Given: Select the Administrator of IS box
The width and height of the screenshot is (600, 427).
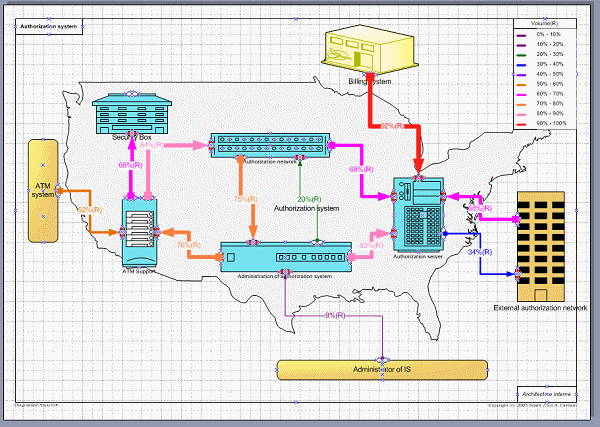Looking at the screenshot, I should [382, 370].
